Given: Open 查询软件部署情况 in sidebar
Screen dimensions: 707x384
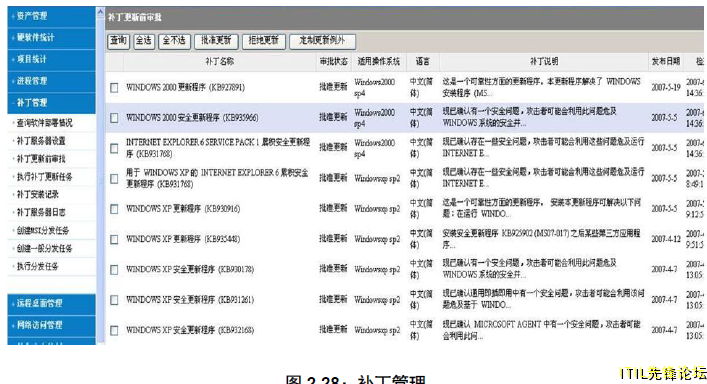Looking at the screenshot, I should click(x=45, y=123).
